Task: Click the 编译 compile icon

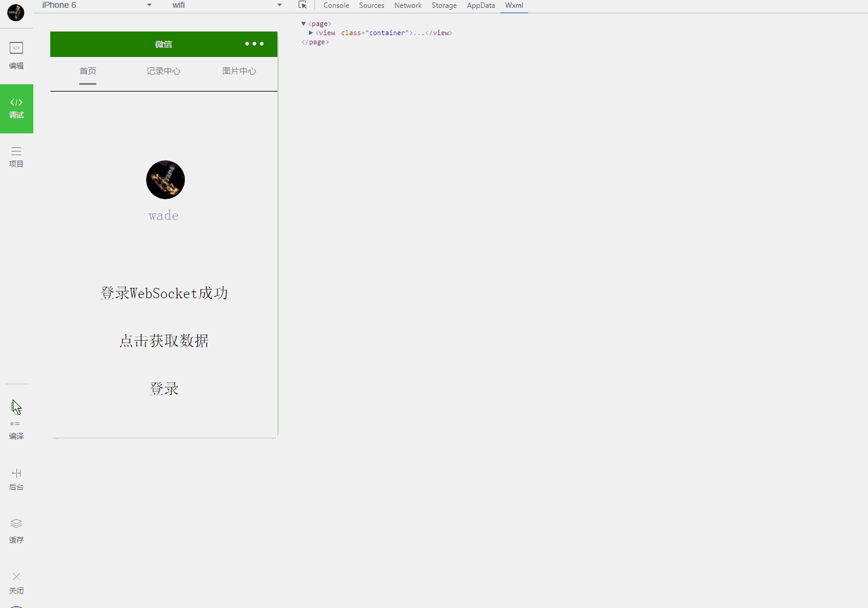Action: pos(16,419)
